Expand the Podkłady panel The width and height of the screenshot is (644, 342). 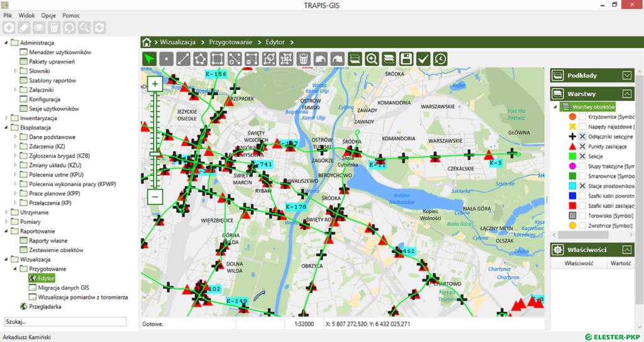coord(626,75)
